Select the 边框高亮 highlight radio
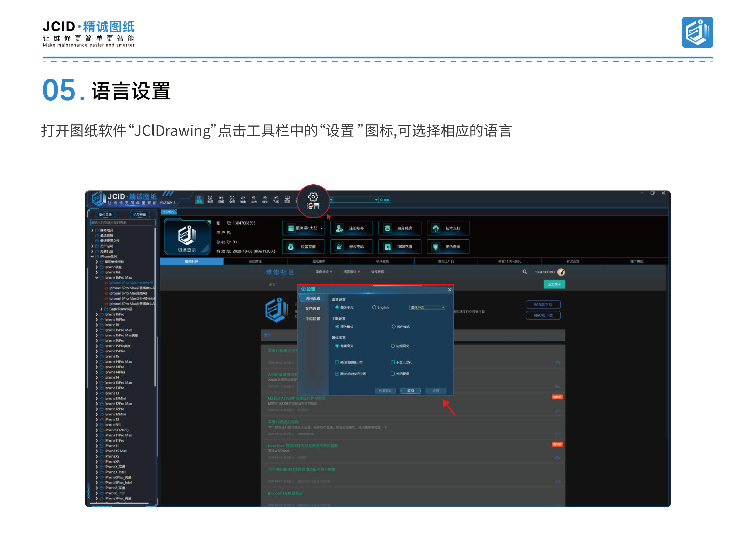The height and width of the screenshot is (535, 756). 393,346
